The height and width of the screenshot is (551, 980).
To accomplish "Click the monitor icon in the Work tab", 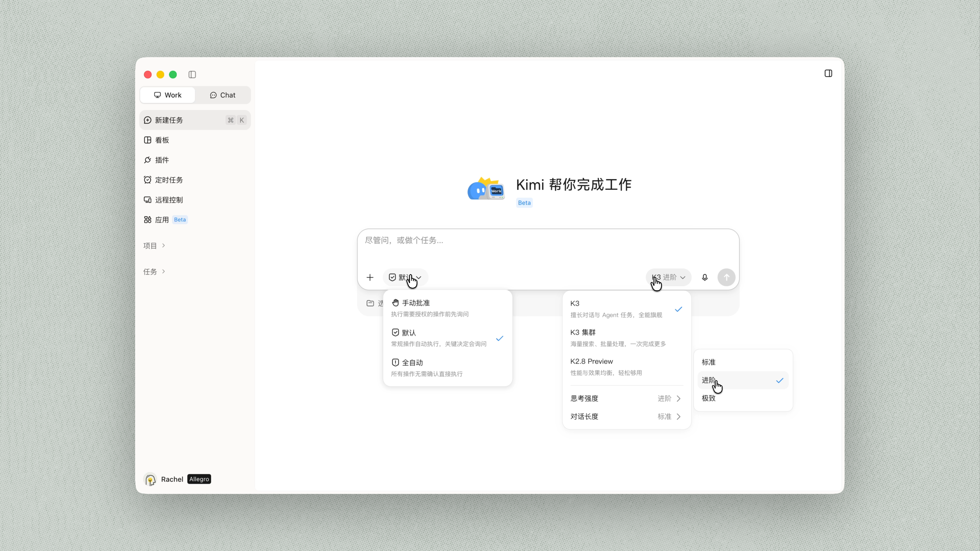I will tap(158, 95).
